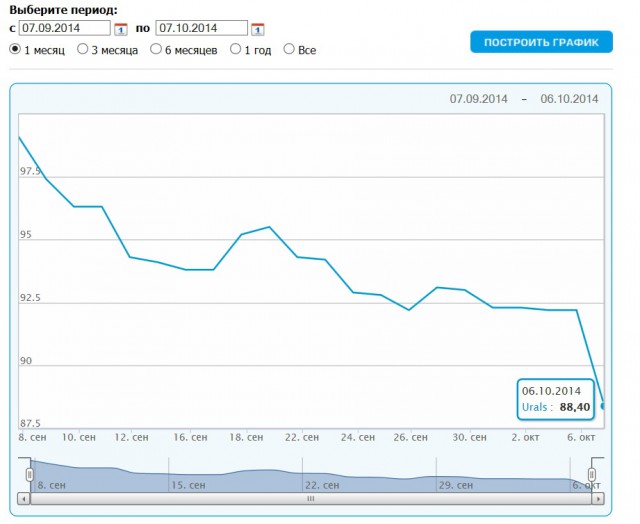Select the 6 месяцев period option

click(x=156, y=48)
